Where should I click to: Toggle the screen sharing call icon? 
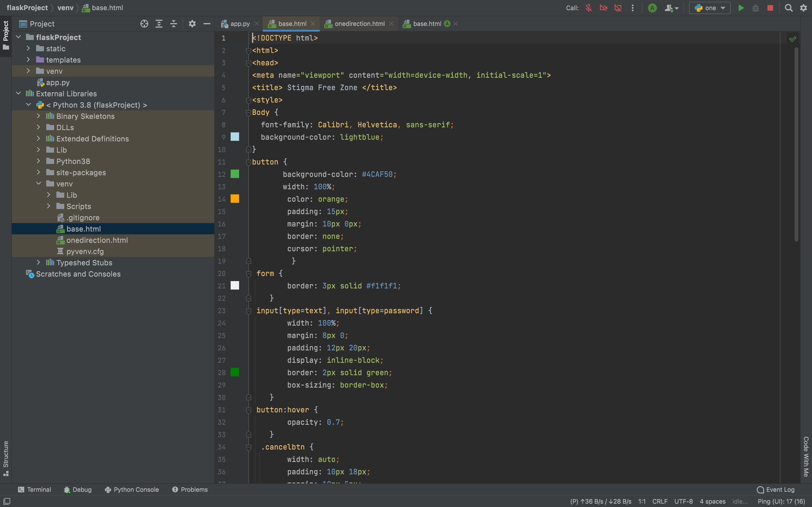[x=618, y=8]
